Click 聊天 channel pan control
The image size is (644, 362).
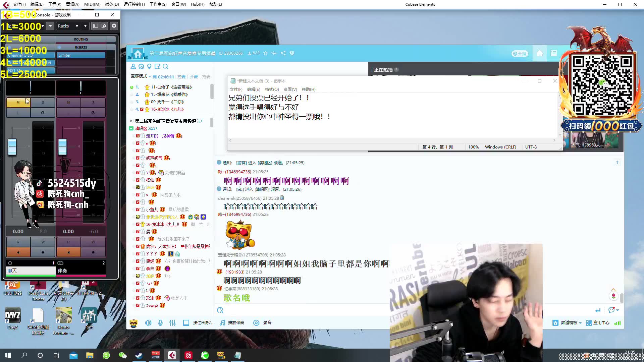pyautogui.click(x=31, y=88)
